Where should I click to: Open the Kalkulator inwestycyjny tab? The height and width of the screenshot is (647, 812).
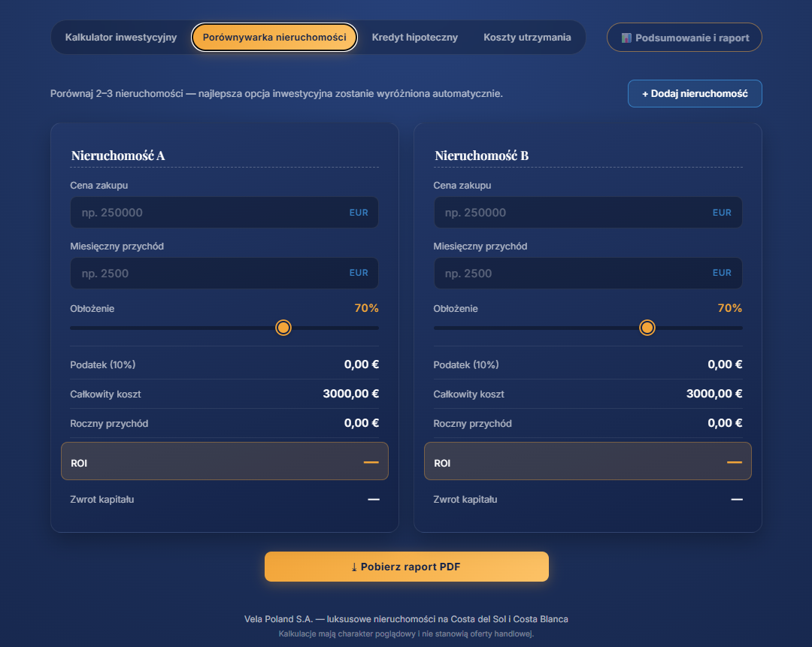click(120, 38)
